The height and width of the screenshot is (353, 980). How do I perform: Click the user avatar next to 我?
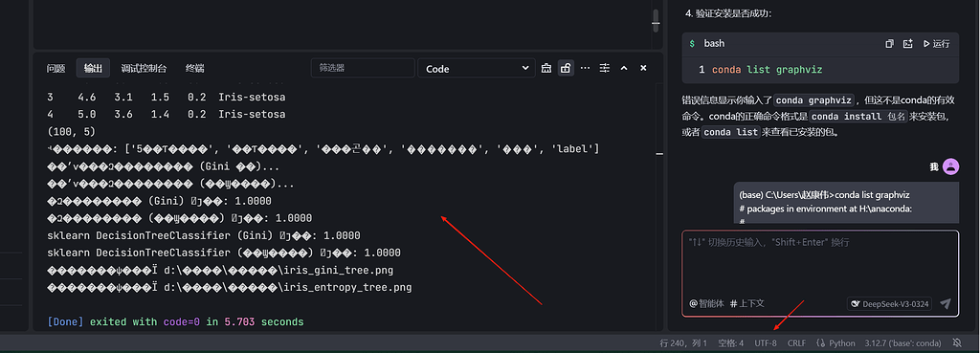(950, 166)
